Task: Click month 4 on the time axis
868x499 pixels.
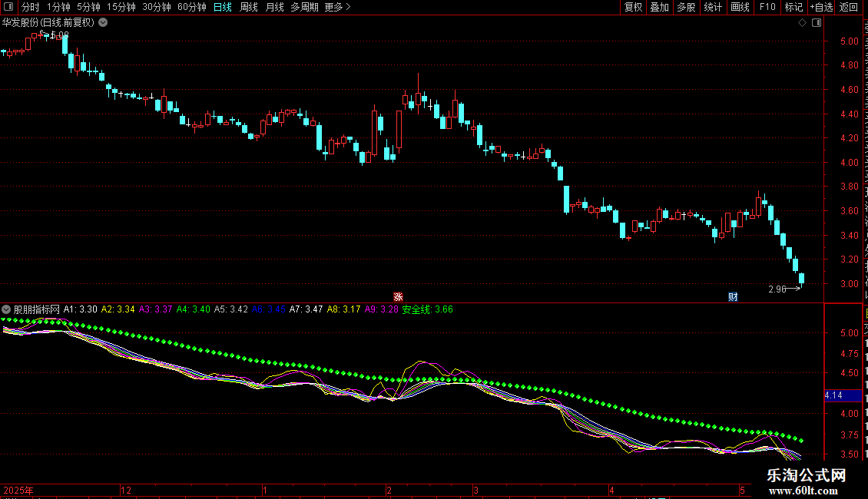Action: (611, 490)
